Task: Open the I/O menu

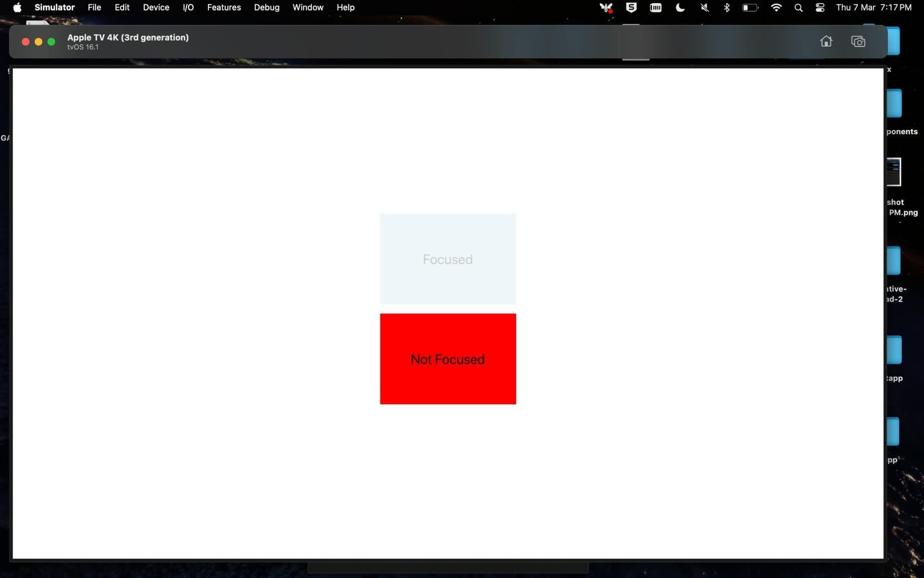Action: (x=188, y=8)
